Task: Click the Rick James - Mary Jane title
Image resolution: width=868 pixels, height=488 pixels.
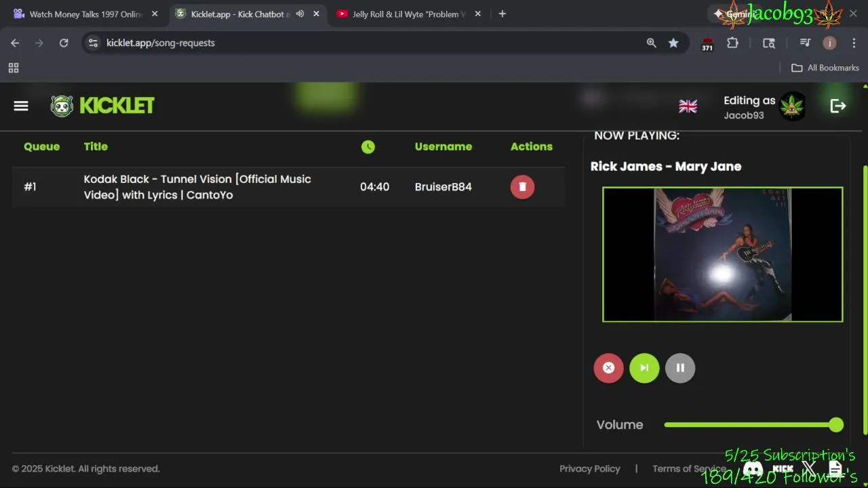Action: 666,167
